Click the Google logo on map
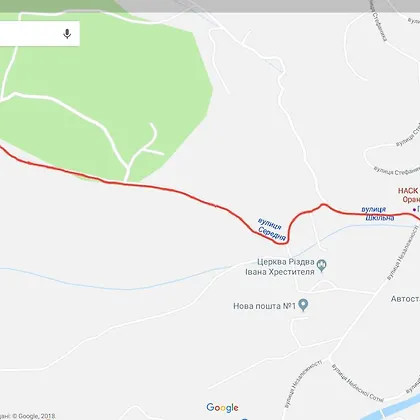 click(x=222, y=407)
